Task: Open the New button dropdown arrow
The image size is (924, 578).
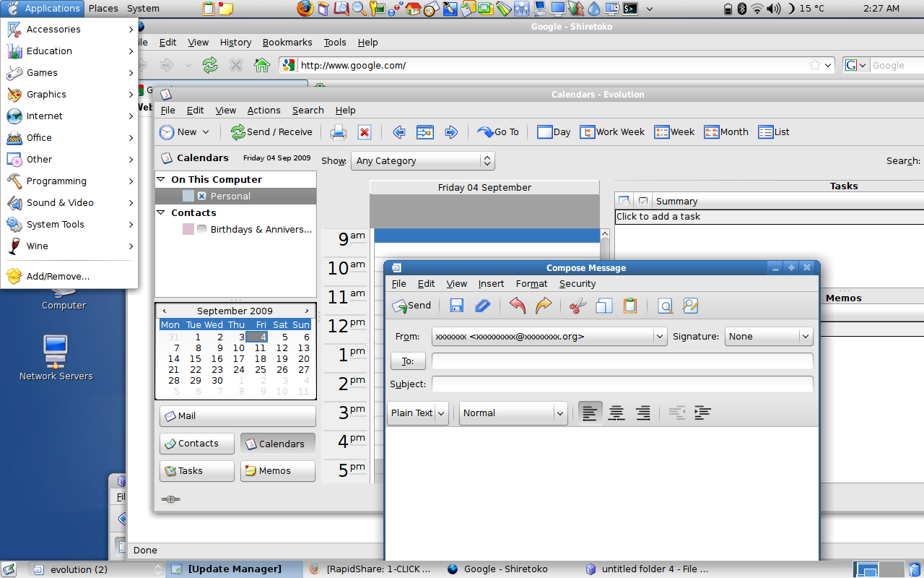Action: pyautogui.click(x=206, y=132)
